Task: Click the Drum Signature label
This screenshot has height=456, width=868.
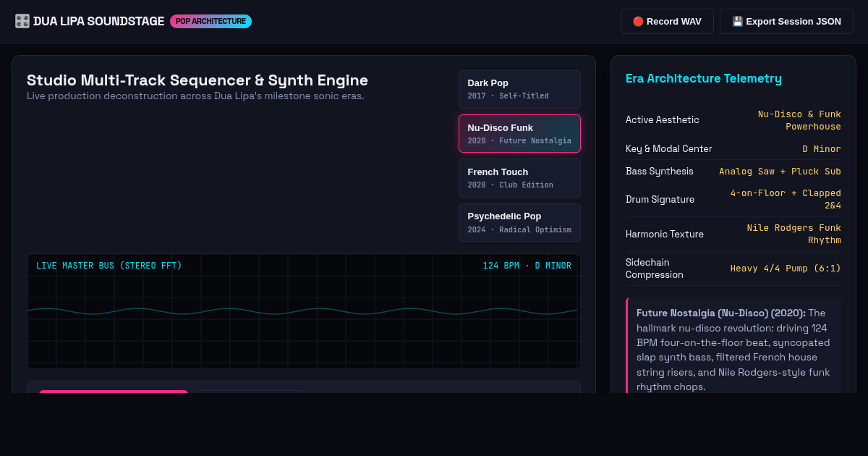Action: (x=660, y=199)
